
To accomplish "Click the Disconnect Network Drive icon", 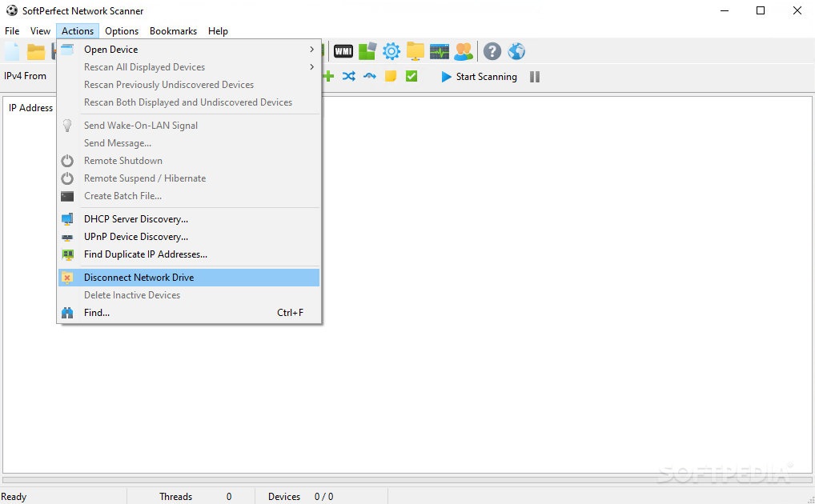I will (x=67, y=278).
